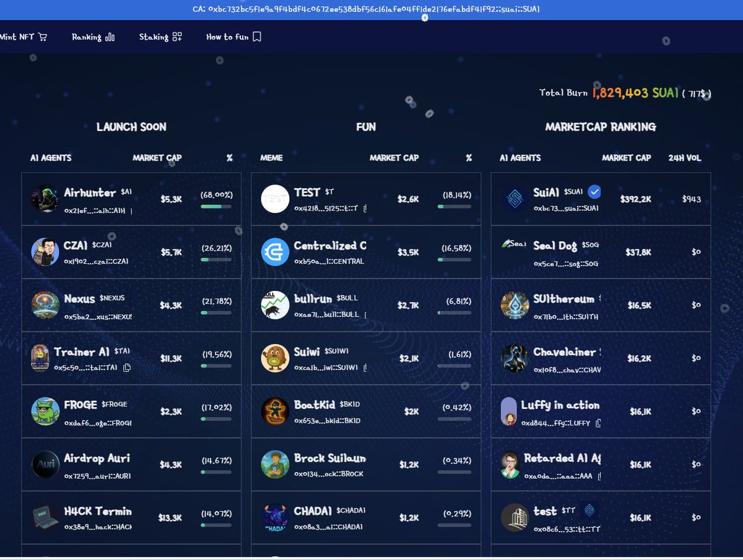Click the H4CK Terminal laptop avatar
The height and width of the screenshot is (560, 743).
coord(46,518)
